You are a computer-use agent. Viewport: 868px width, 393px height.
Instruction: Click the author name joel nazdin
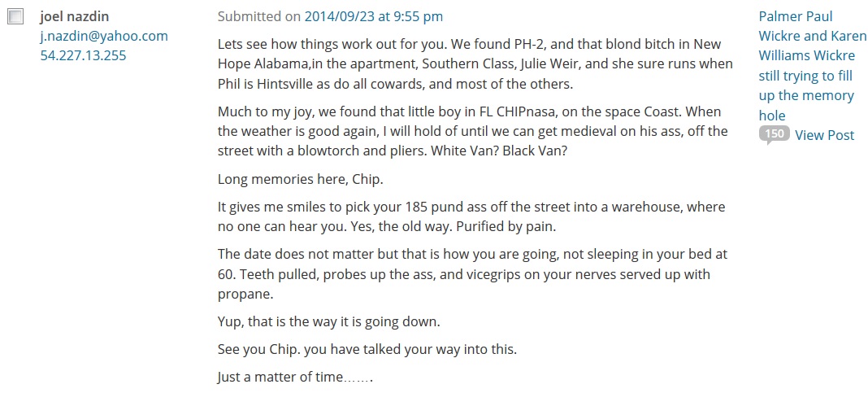75,16
